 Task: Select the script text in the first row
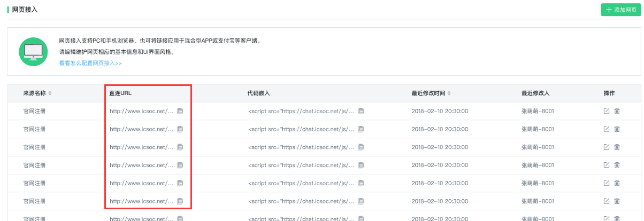pyautogui.click(x=302, y=111)
